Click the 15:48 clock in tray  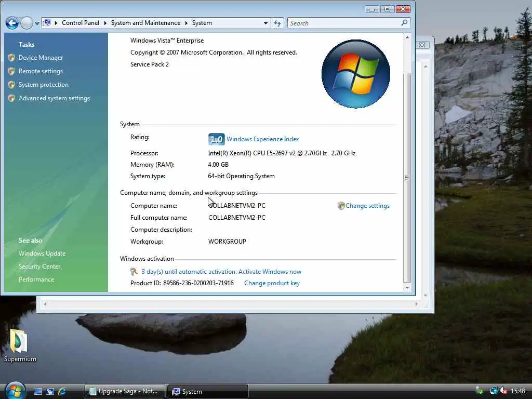[518, 391]
